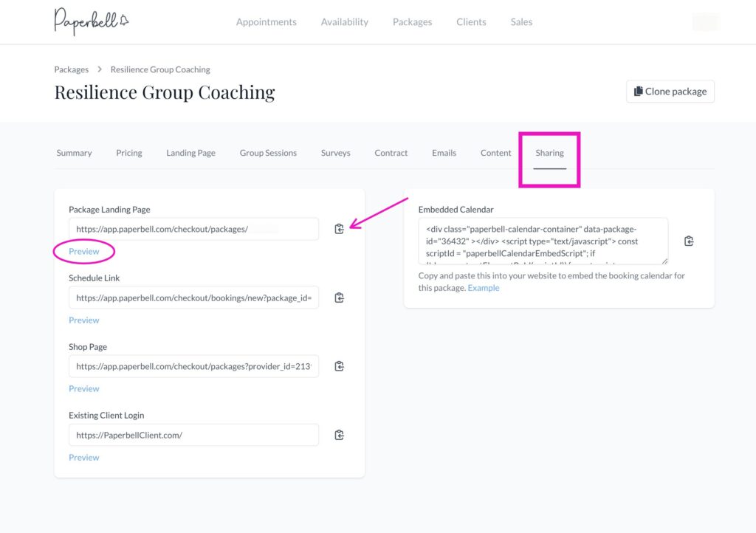Copy the Schedule Link URL
Screen dimensions: 756x533
click(339, 298)
